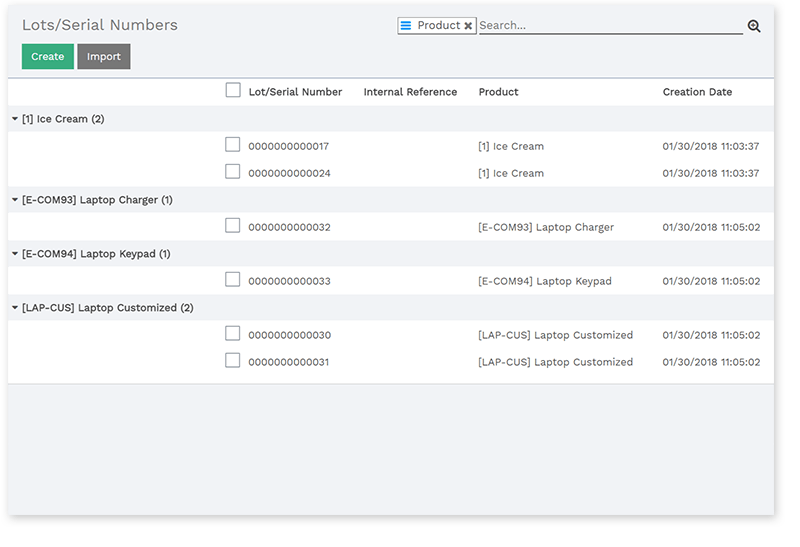Click the Import button
The width and height of the screenshot is (800, 547).
coord(103,57)
